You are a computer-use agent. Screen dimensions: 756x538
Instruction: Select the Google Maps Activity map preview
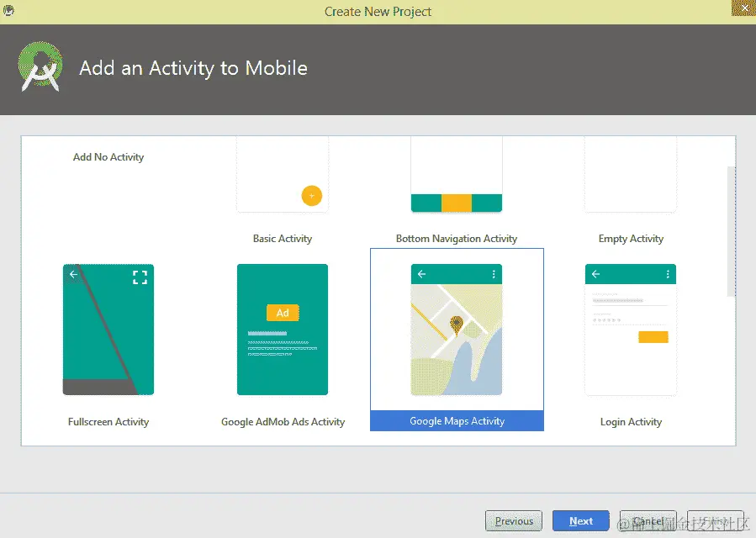click(457, 330)
